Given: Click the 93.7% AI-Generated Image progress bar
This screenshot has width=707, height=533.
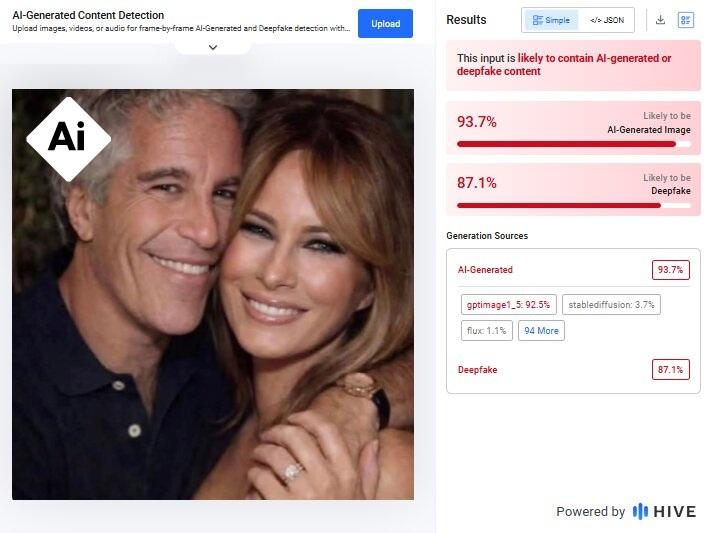Looking at the screenshot, I should tap(573, 144).
